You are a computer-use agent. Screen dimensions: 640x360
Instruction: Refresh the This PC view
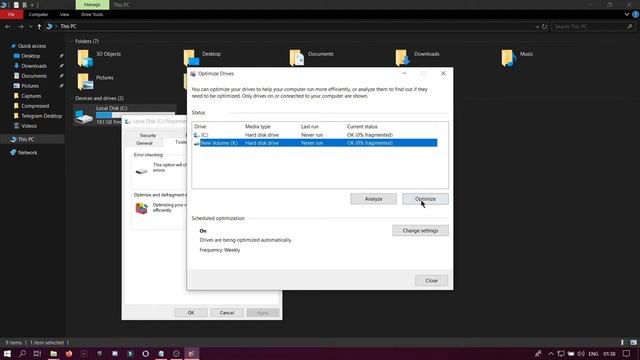pos(544,27)
